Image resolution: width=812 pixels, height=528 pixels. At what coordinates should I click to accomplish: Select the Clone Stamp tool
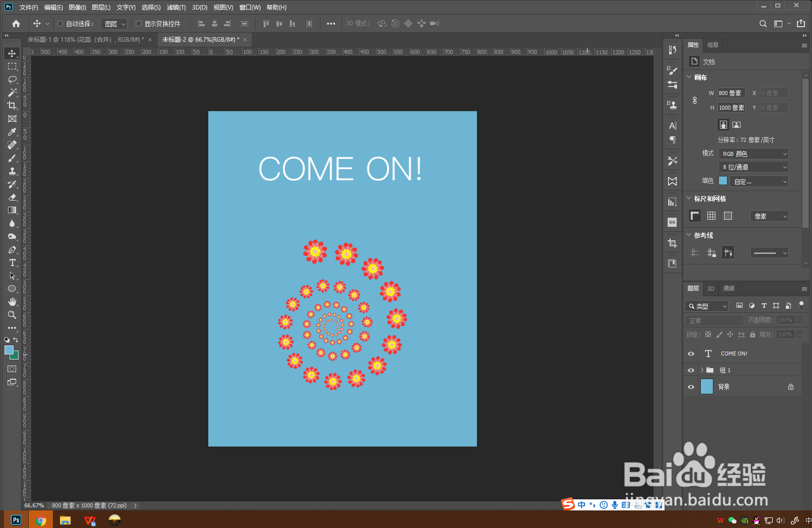12,171
